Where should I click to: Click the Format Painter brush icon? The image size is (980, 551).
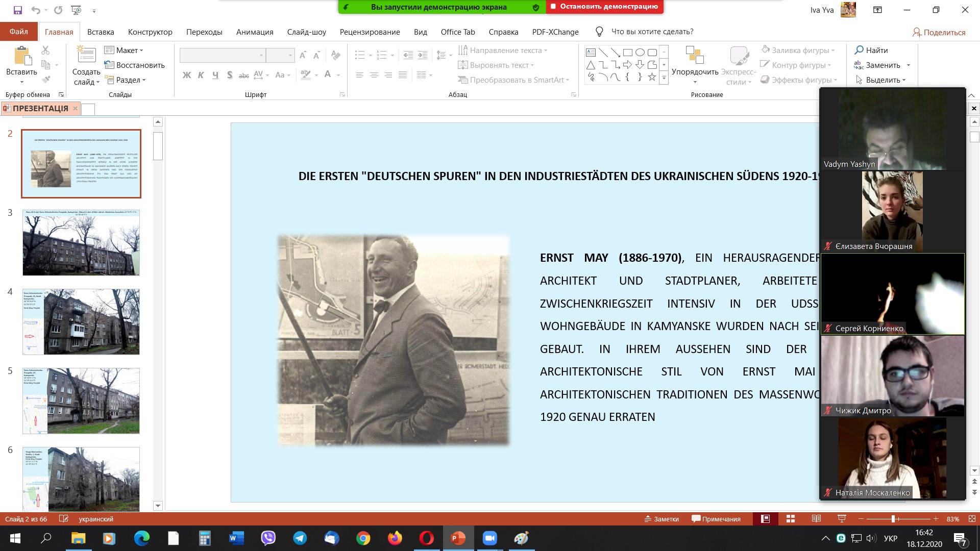pyautogui.click(x=46, y=80)
